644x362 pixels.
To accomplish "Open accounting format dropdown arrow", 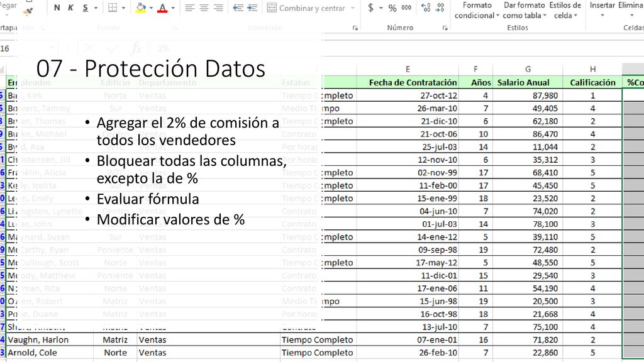I will coord(380,8).
